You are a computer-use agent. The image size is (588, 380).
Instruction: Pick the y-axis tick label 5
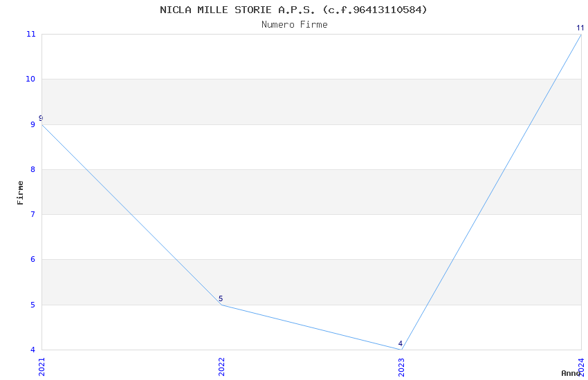pos(33,305)
